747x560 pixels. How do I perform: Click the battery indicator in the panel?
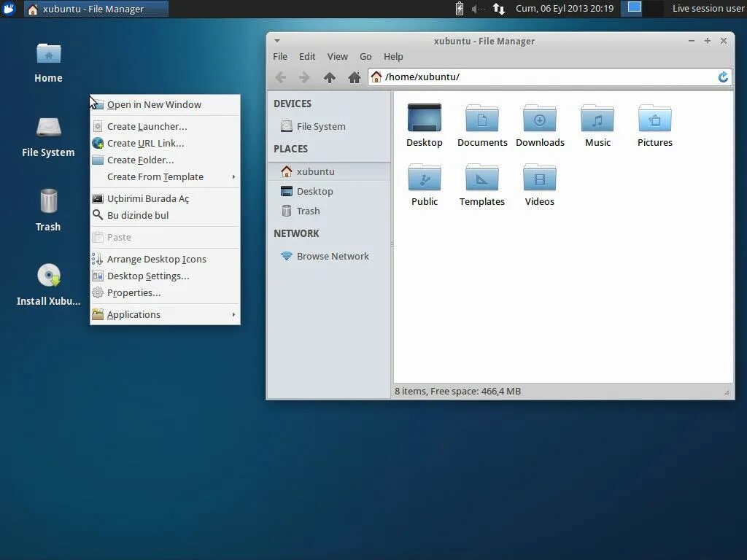(460, 9)
